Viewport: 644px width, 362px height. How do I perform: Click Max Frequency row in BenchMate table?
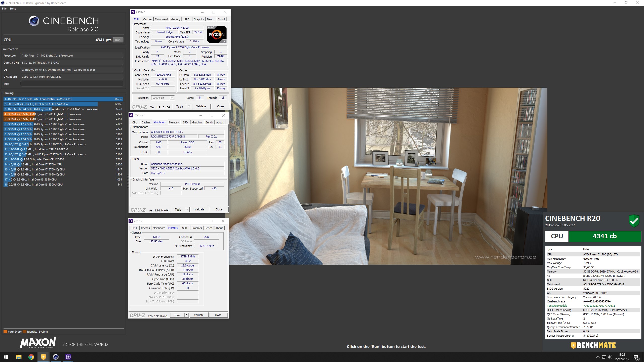point(593,259)
